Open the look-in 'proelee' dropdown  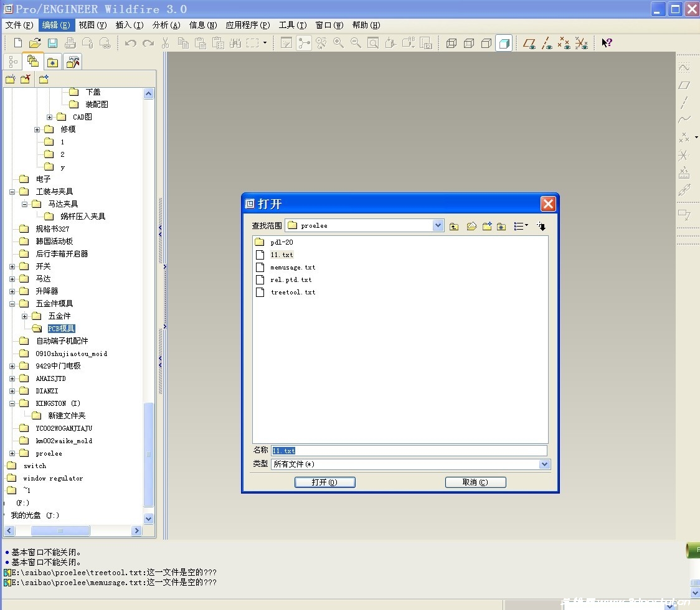pos(438,225)
